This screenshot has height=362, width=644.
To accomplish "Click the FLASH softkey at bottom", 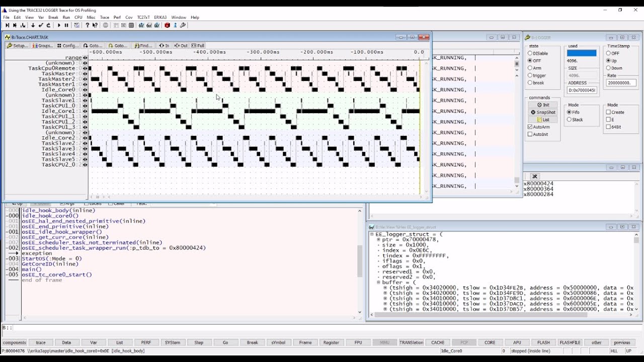I will tap(543, 342).
